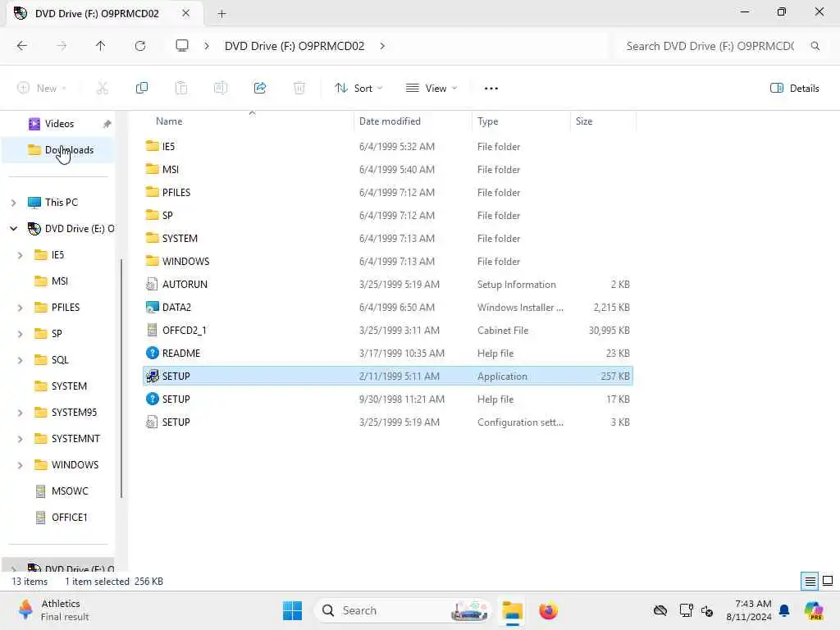The image size is (840, 630).
Task: Go up one folder level
Action: tap(100, 46)
